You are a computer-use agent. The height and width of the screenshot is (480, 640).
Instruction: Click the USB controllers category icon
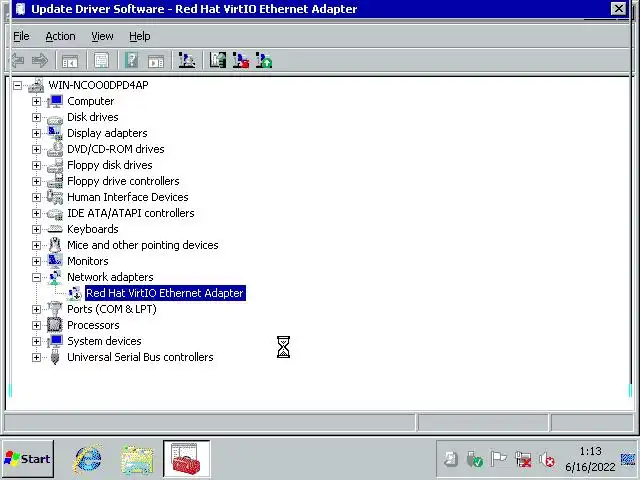[x=55, y=358]
